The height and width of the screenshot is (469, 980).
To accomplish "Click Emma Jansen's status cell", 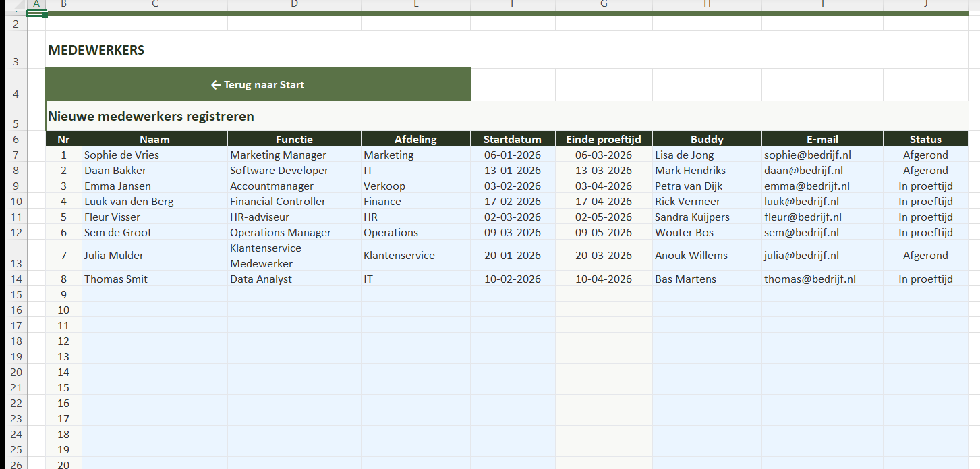I will click(925, 186).
